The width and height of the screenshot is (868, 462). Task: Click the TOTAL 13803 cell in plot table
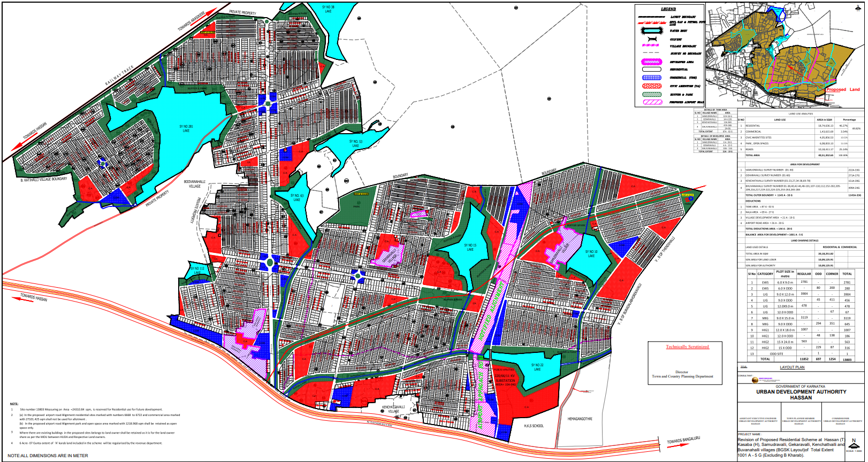[847, 359]
